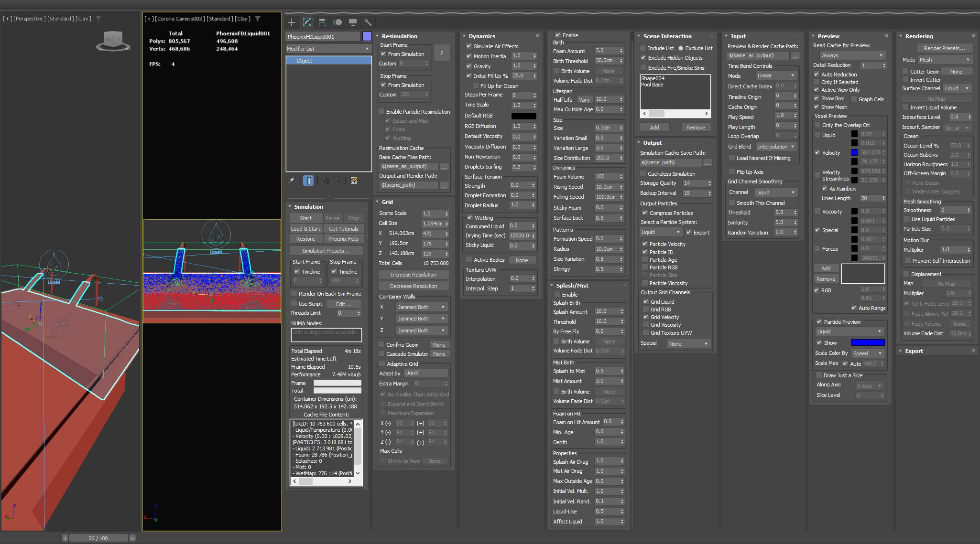Collapse the Resimulation rollout header
Viewport: 980px width, 544px height.
pos(399,36)
